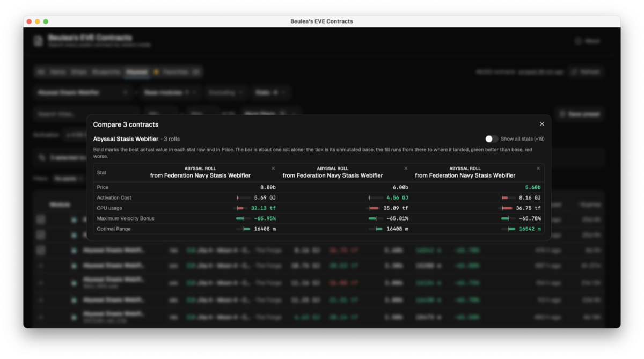The height and width of the screenshot is (359, 644).
Task: Click the 3 rolls count label
Action: click(171, 139)
